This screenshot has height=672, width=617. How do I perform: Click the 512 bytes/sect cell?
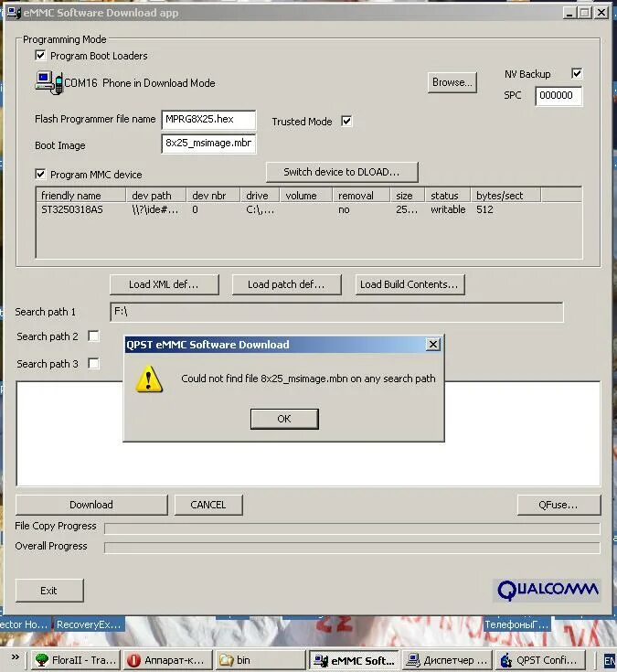[484, 209]
